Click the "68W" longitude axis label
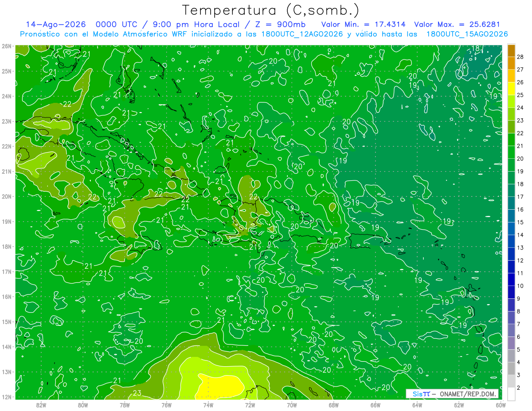The width and height of the screenshot is (532, 411). (x=334, y=405)
